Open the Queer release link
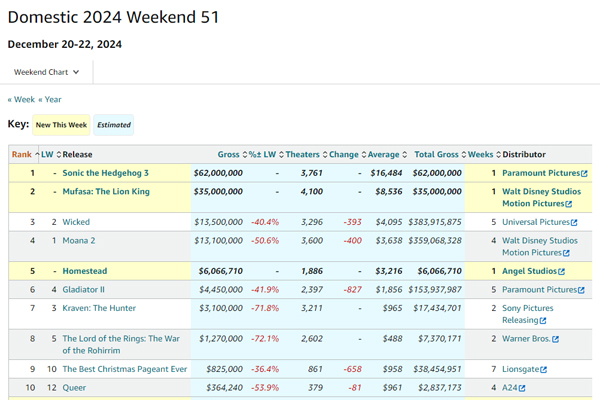This screenshot has height=400, width=600. [x=74, y=388]
